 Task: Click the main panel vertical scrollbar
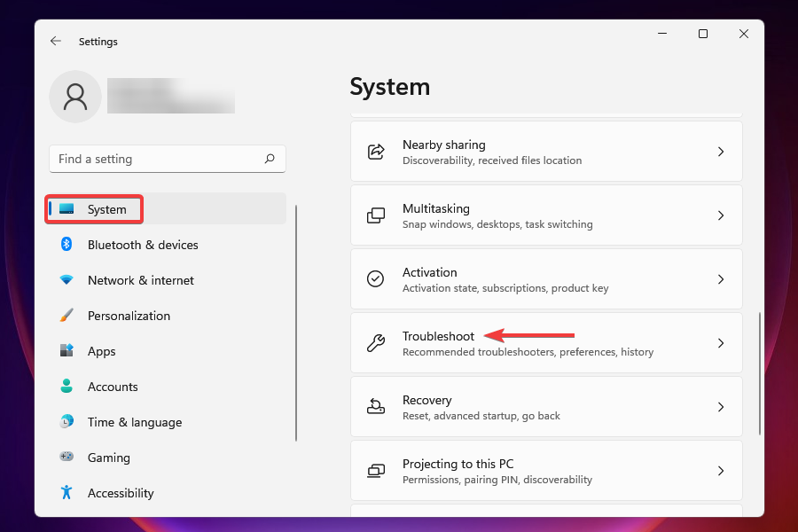tap(759, 373)
